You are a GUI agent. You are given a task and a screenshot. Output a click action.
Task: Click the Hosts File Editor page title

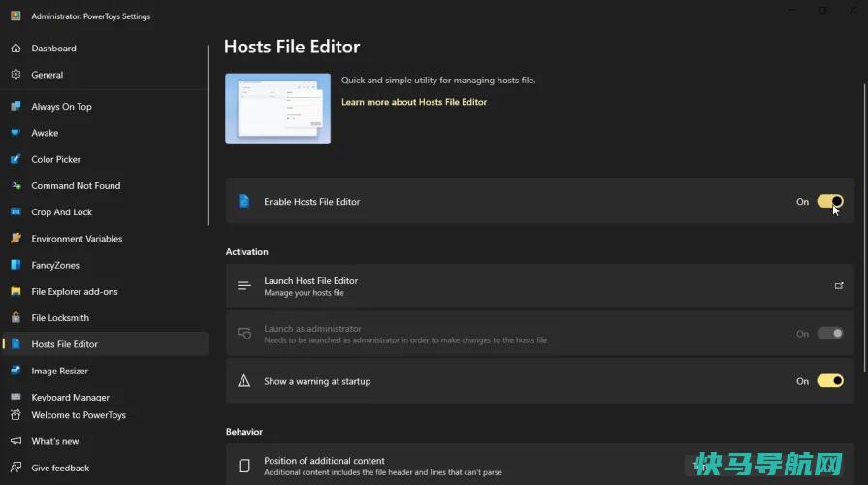coord(292,47)
